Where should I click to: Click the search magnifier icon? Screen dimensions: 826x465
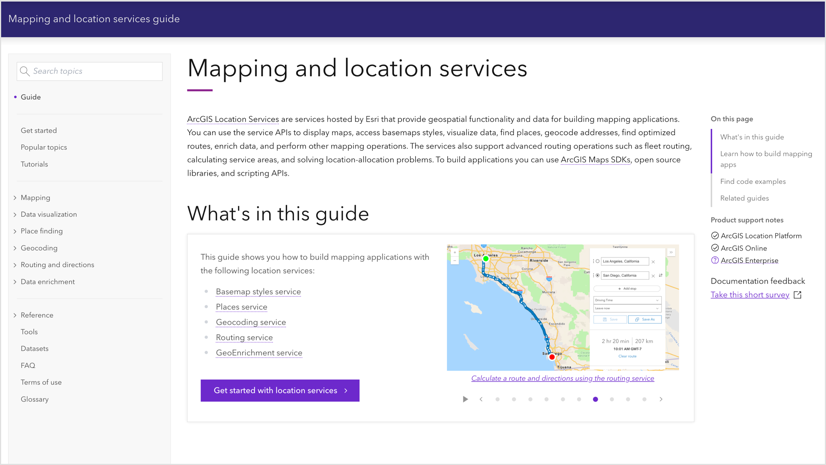(x=24, y=71)
